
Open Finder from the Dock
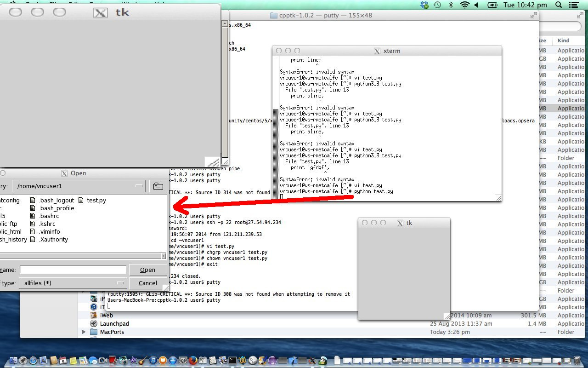[x=12, y=360]
